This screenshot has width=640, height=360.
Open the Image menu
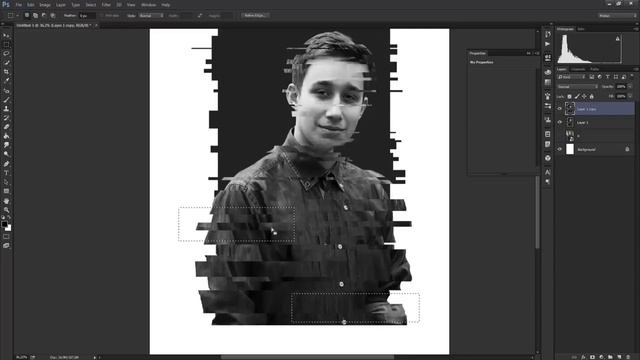(x=44, y=5)
